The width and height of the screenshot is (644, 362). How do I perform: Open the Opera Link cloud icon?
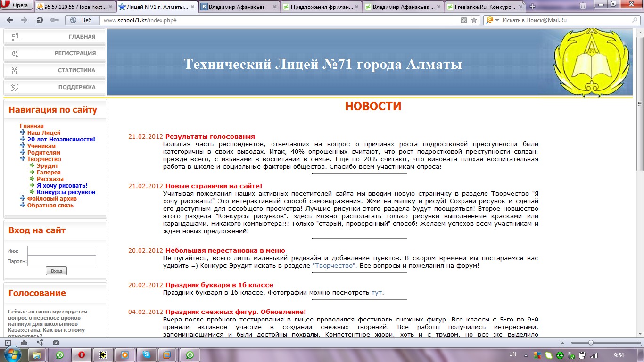click(x=24, y=343)
